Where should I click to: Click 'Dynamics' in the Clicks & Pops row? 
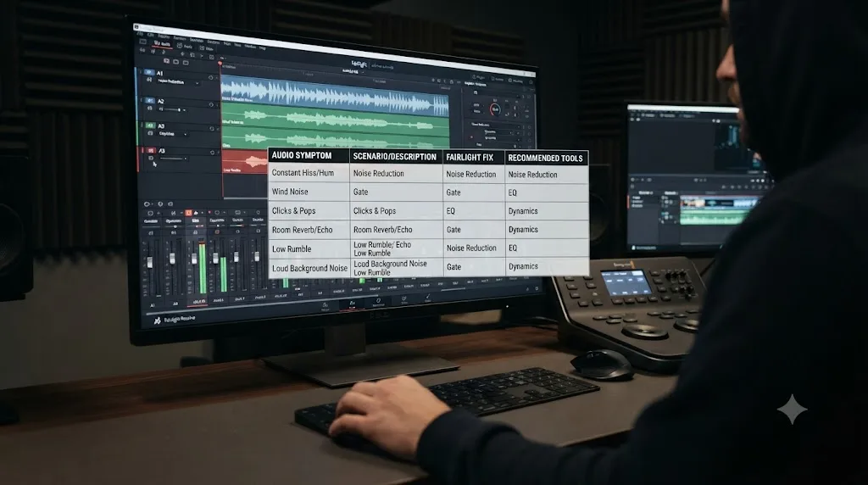(x=523, y=211)
